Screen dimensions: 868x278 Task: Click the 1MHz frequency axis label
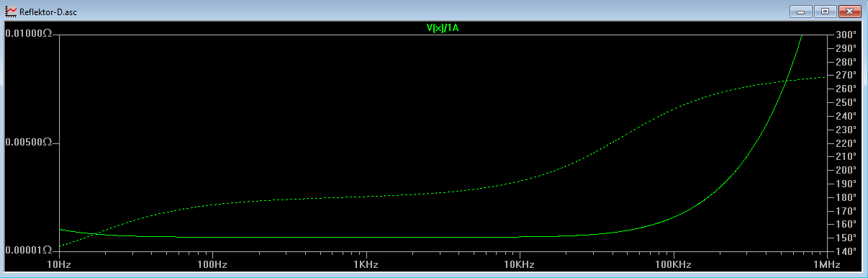pos(826,265)
